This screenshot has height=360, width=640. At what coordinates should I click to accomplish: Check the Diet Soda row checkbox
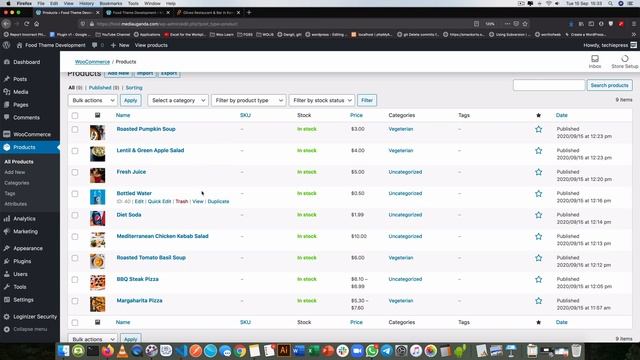click(75, 215)
